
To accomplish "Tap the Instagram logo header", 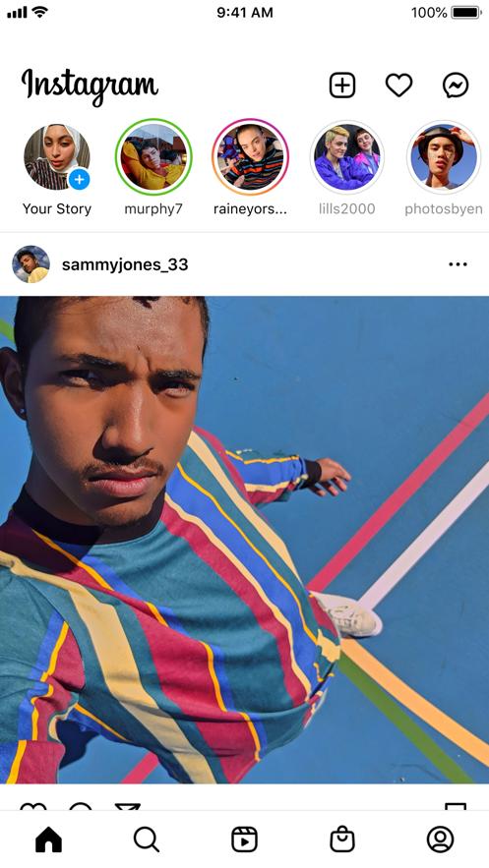I will [90, 87].
